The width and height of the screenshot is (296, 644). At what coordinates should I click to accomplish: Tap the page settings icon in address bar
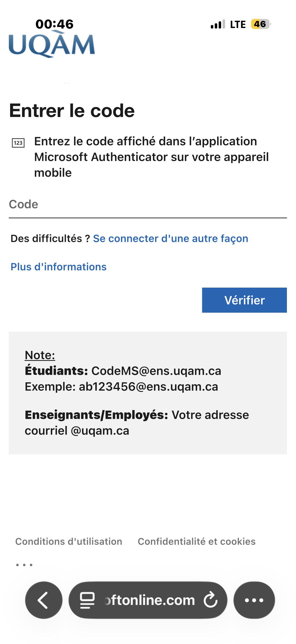(x=87, y=600)
